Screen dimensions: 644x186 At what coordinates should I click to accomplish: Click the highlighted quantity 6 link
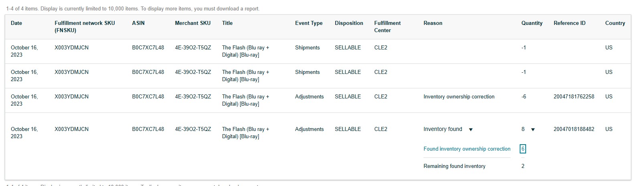click(x=522, y=149)
